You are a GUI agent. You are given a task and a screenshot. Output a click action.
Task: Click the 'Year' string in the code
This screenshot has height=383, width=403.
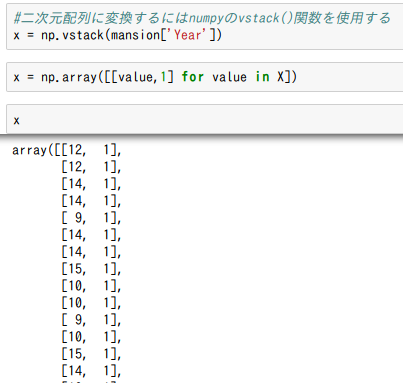tap(188, 35)
